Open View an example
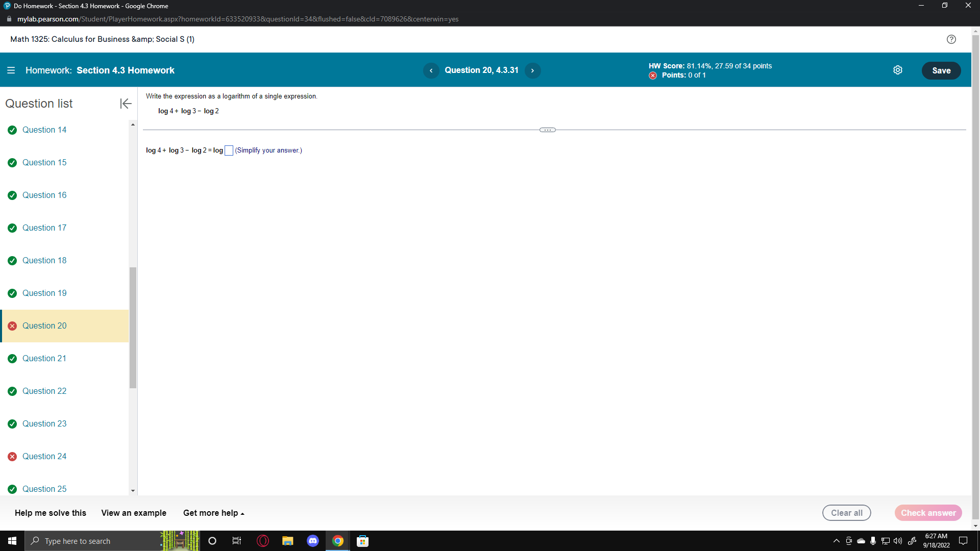The image size is (980, 551). (x=134, y=513)
